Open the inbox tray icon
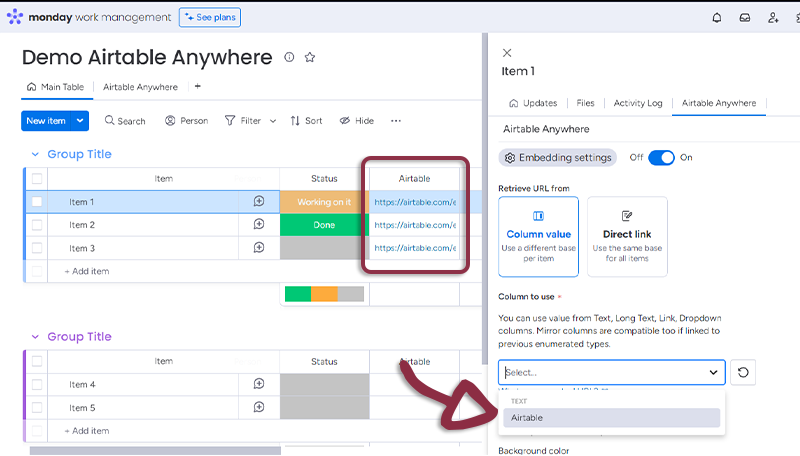 (x=745, y=18)
